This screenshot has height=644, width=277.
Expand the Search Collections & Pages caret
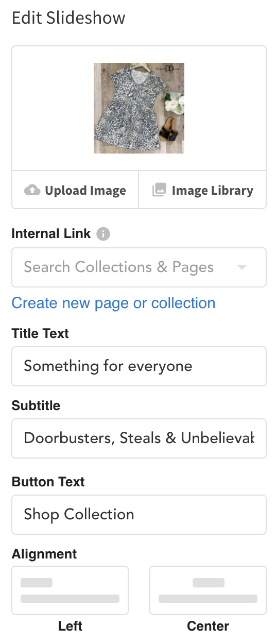(241, 267)
